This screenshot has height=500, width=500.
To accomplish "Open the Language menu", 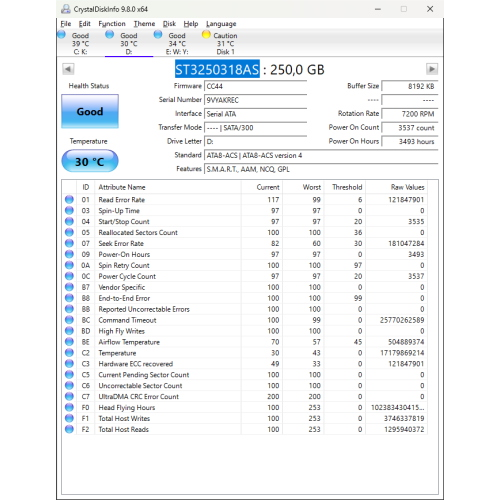I will (221, 24).
